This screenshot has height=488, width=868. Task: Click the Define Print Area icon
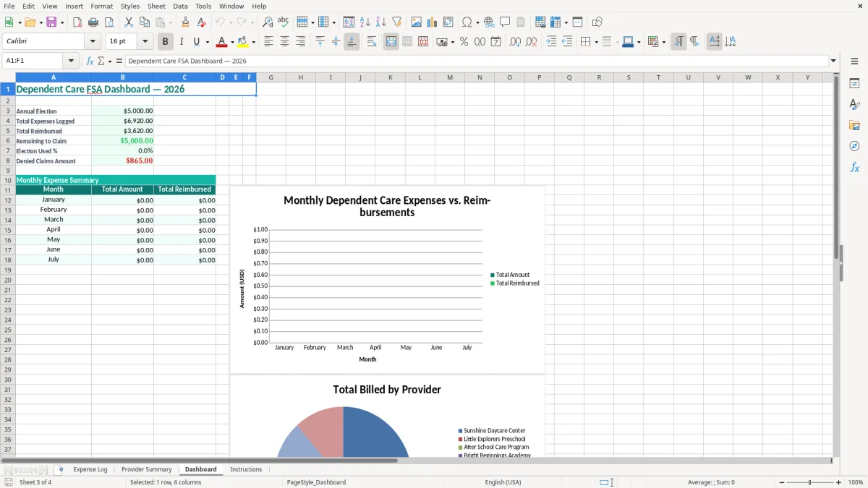(x=540, y=22)
